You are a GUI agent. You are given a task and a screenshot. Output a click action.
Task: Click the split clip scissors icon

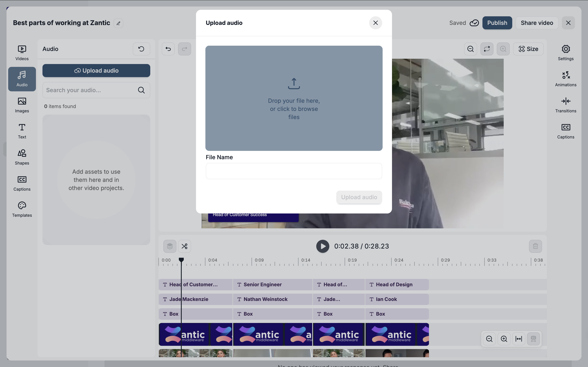(184, 246)
